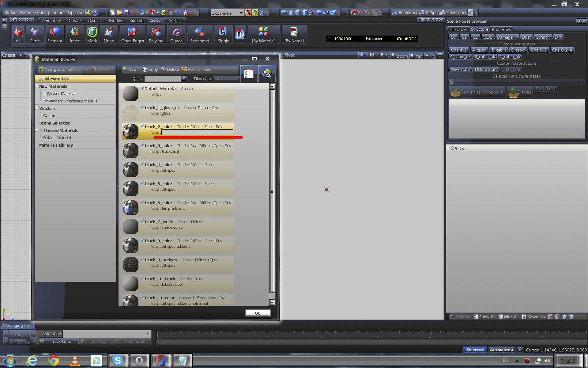Open Chrome from the taskbar
The image size is (588, 368).
coord(54,361)
